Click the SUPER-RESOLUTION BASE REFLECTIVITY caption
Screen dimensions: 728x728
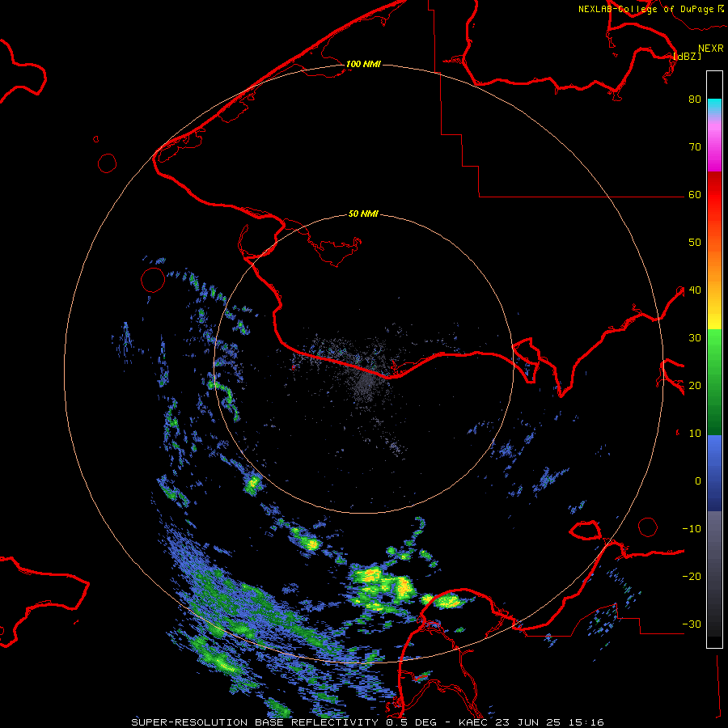click(x=255, y=722)
